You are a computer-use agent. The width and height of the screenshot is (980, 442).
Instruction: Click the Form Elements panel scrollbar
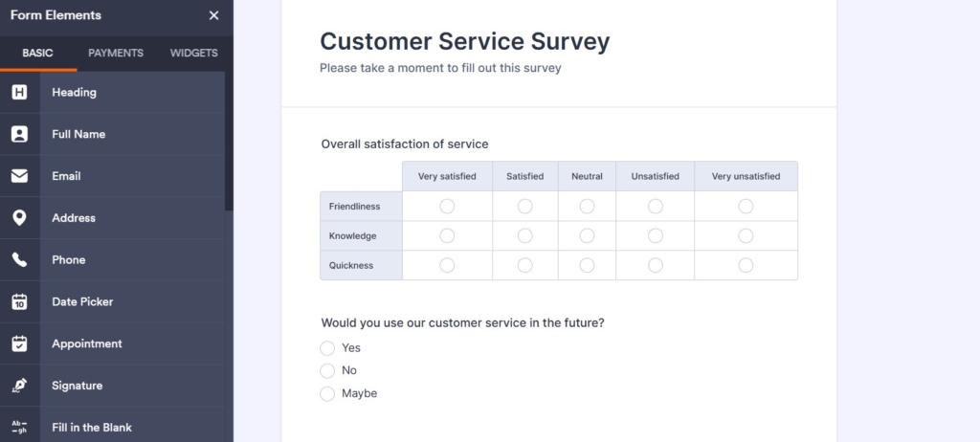pyautogui.click(x=229, y=144)
